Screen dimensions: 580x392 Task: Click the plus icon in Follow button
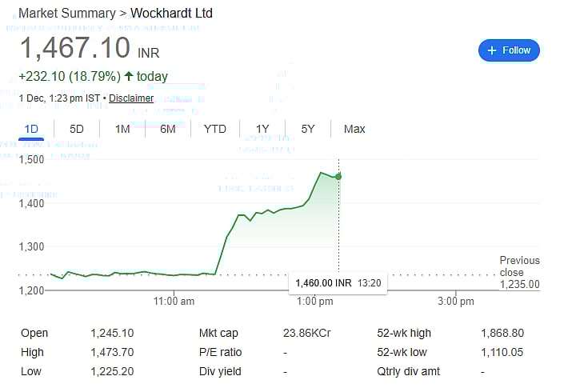tap(492, 50)
